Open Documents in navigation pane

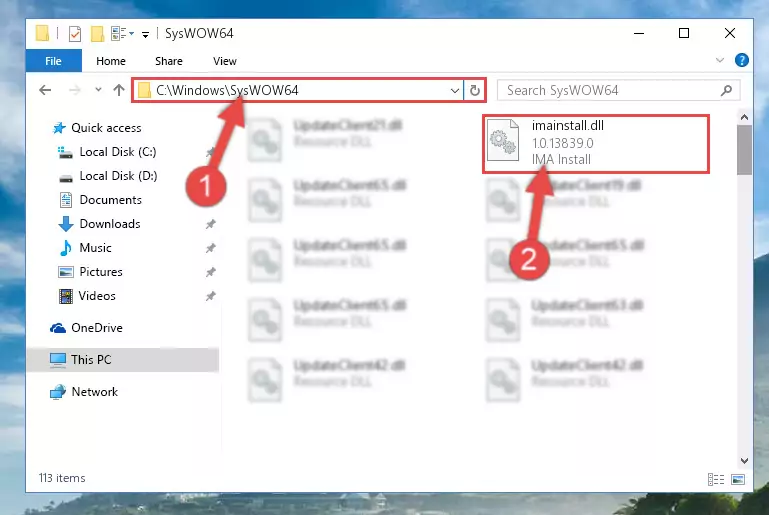(x=110, y=200)
